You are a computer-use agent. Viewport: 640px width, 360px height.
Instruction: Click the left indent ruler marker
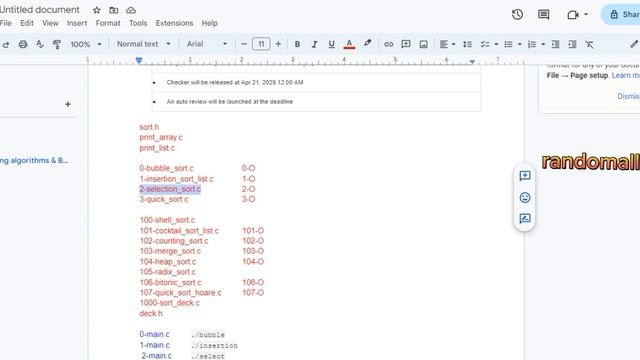pos(139,61)
